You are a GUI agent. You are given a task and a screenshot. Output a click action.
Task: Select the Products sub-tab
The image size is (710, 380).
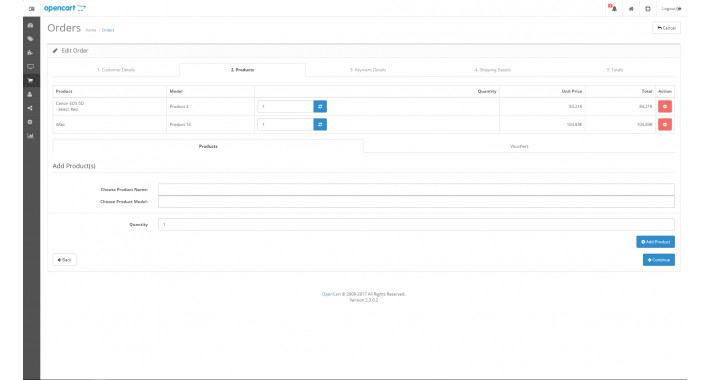[x=208, y=146]
